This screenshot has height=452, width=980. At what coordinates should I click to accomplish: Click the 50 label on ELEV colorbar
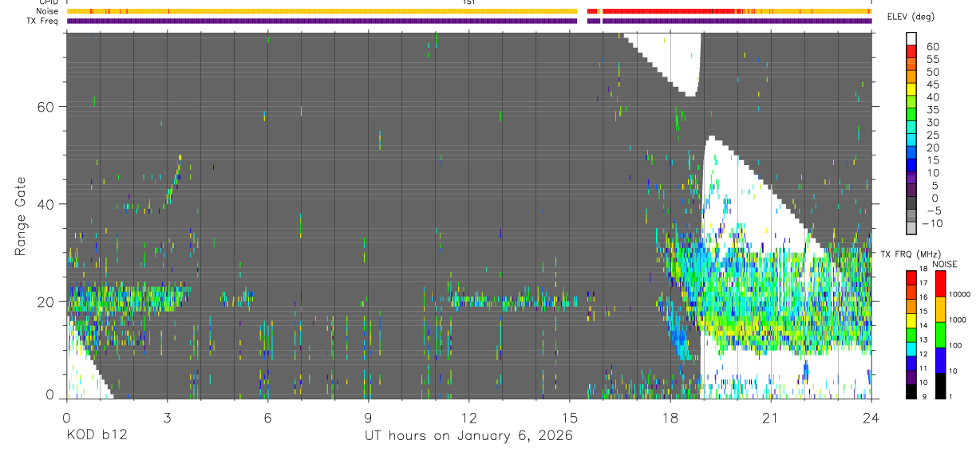[x=933, y=73]
